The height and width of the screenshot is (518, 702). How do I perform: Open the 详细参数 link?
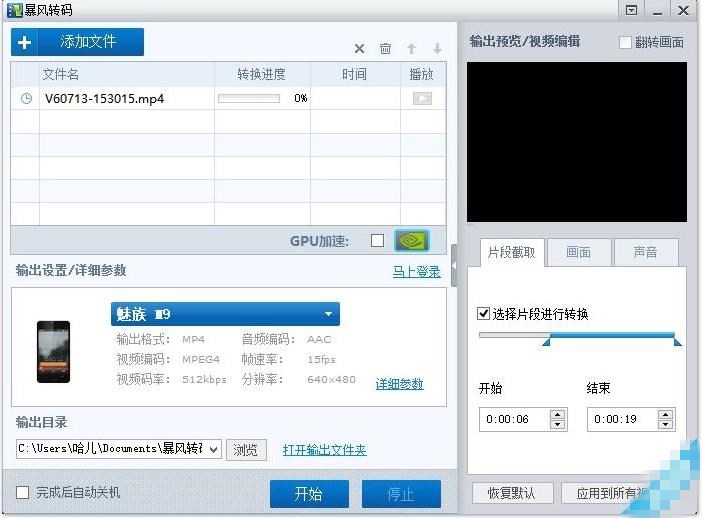pos(399,384)
